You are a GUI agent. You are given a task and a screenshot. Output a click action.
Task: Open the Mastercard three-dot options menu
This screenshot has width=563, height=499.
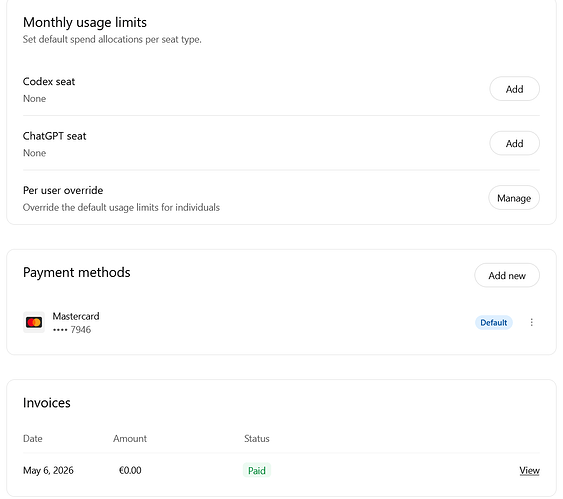point(531,322)
